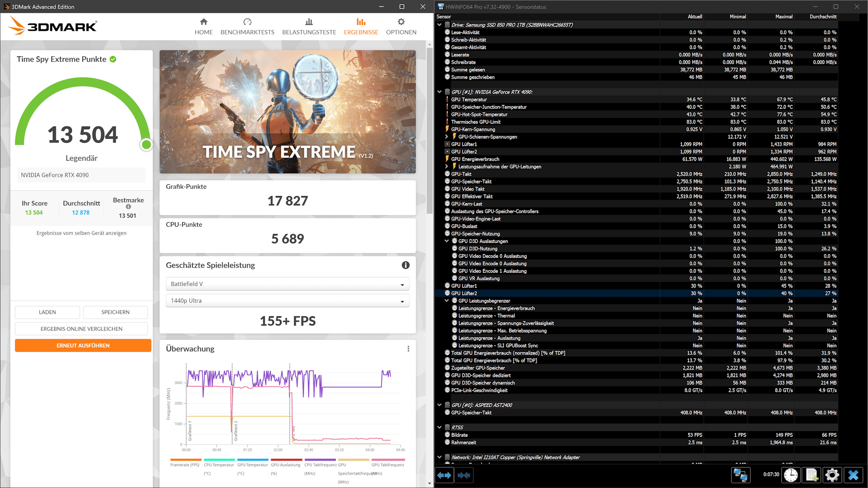The height and width of the screenshot is (488, 868).
Task: Click ERGEBNIS ONLINE VERGLEICHEN button
Action: 81,329
